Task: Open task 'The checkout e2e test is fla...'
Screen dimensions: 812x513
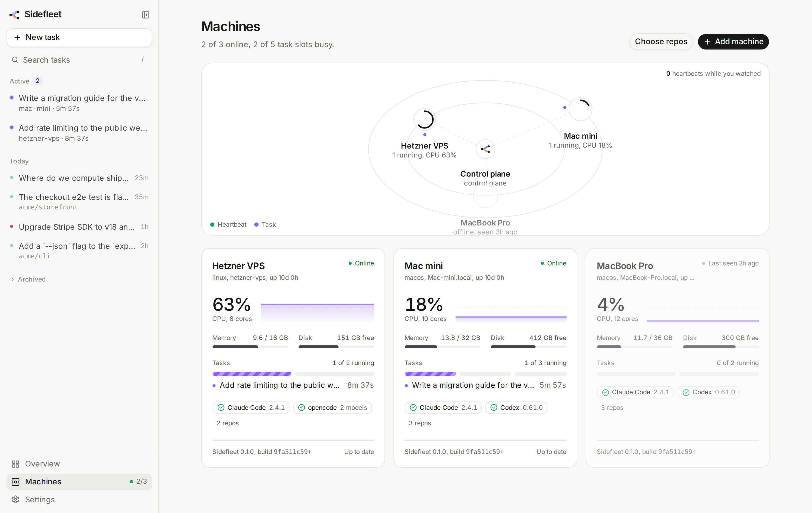Action: (x=79, y=201)
